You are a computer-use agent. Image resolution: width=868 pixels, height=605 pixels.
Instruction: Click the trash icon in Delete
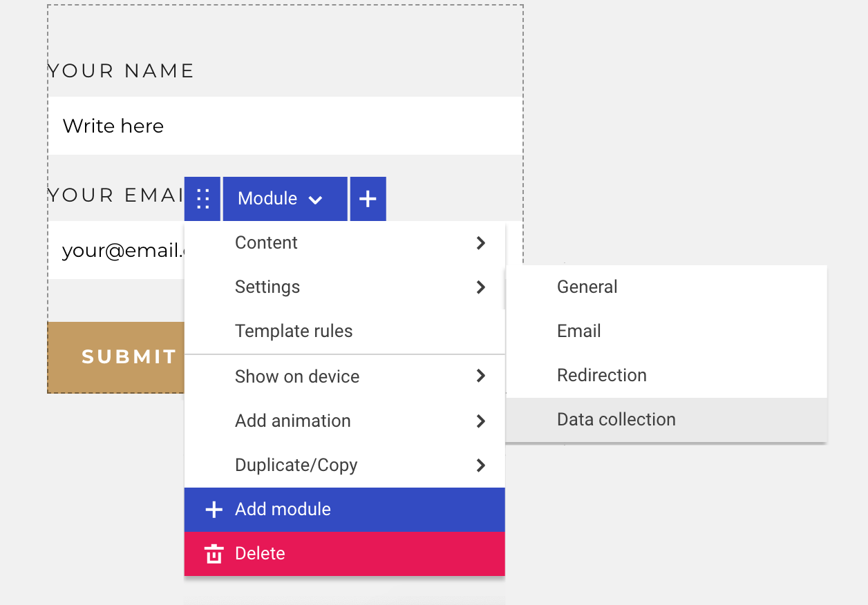tap(214, 554)
